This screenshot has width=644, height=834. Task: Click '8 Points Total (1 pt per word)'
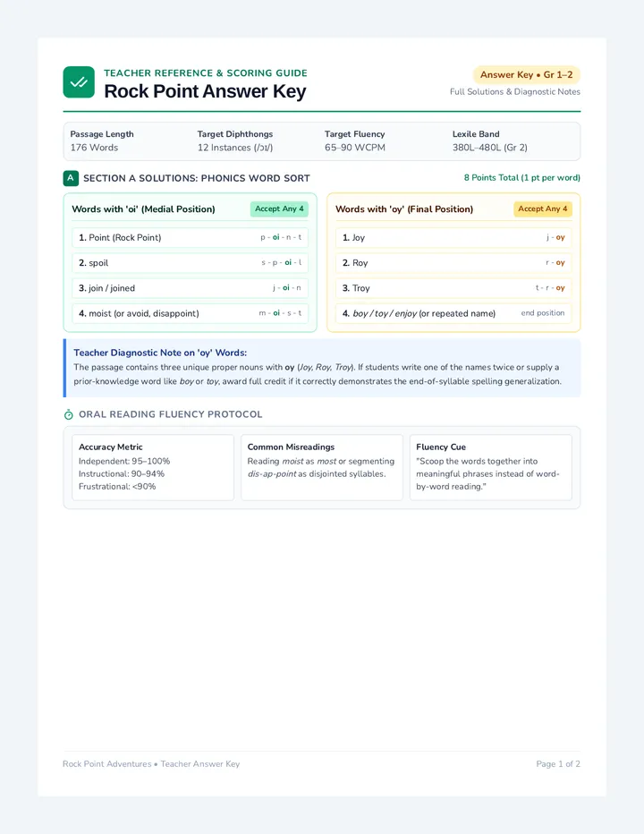[x=521, y=178]
